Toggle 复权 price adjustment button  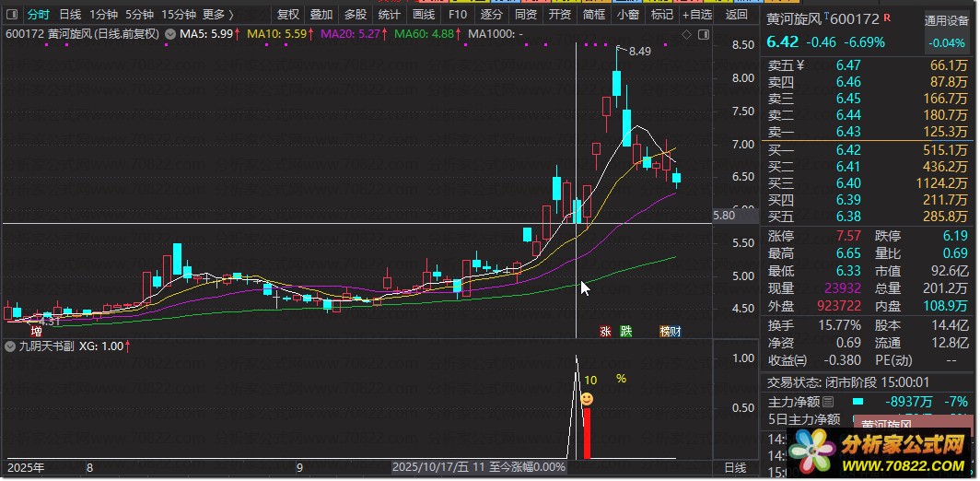[289, 15]
